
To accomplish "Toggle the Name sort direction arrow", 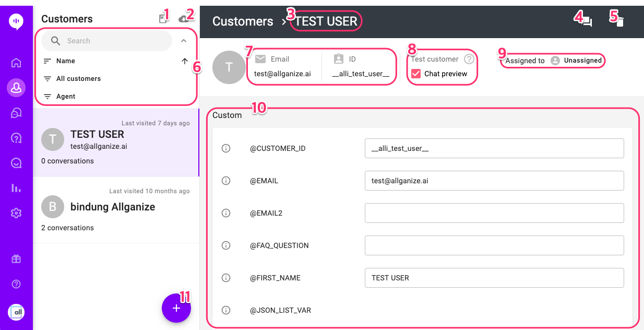I will [x=184, y=61].
